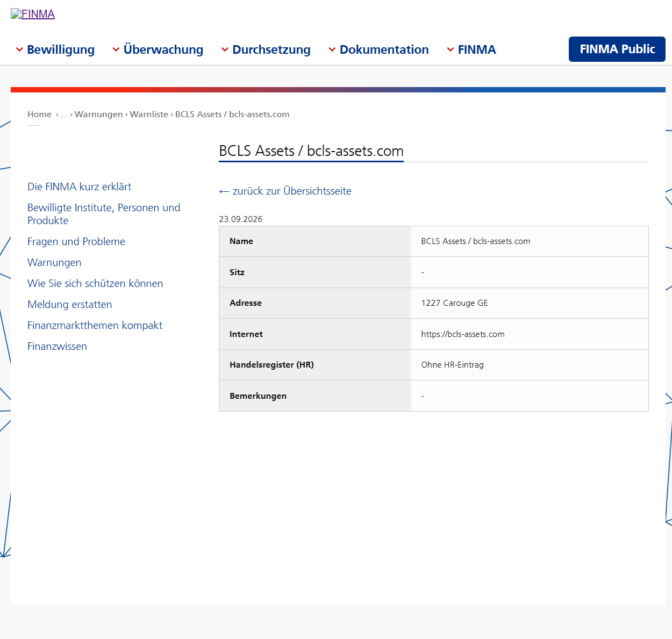This screenshot has width=672, height=639.
Task: Open Warnungen in breadcrumb trail
Action: pyautogui.click(x=98, y=114)
